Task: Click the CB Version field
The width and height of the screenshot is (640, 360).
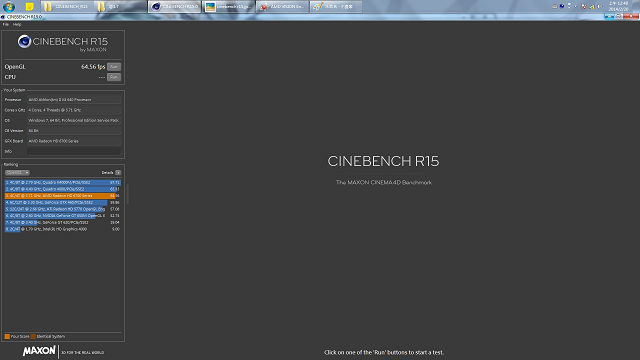Action: click(74, 131)
